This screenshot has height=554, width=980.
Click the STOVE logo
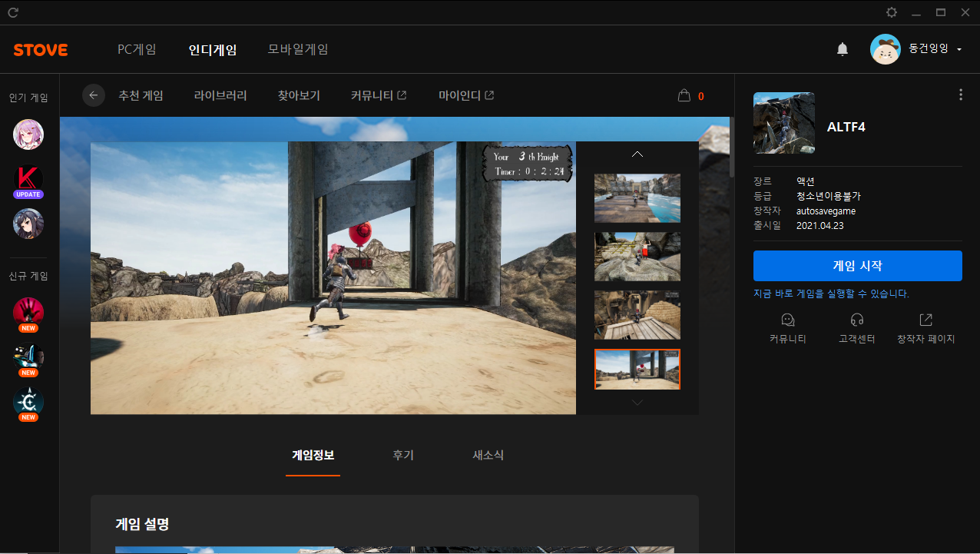coord(41,50)
